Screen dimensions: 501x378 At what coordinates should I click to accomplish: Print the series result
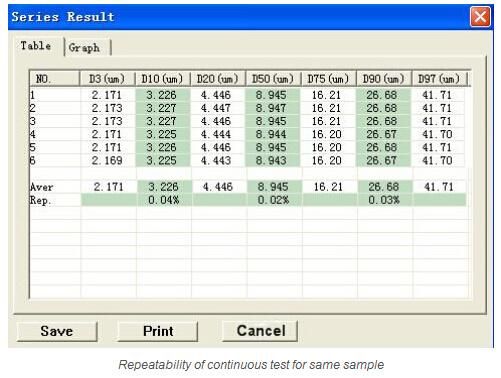point(158,331)
